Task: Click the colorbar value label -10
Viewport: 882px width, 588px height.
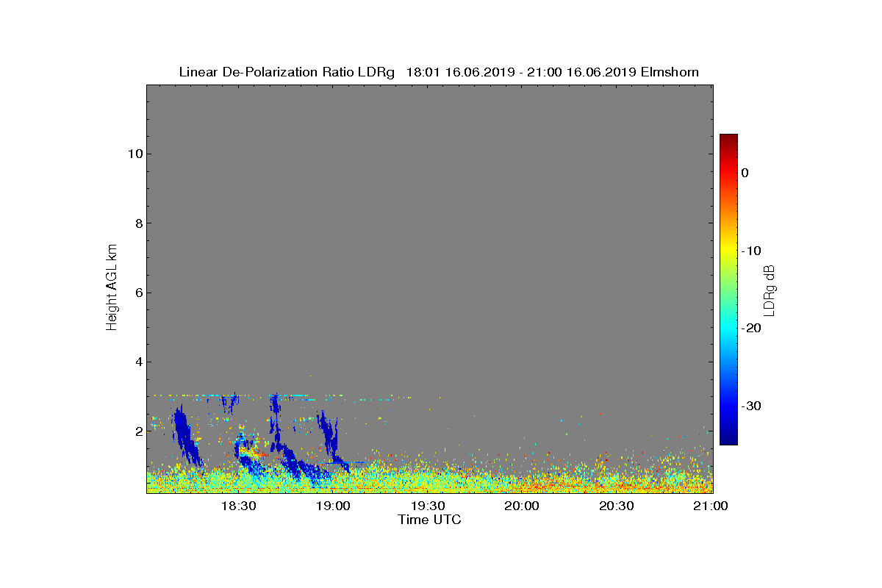Action: (x=751, y=251)
